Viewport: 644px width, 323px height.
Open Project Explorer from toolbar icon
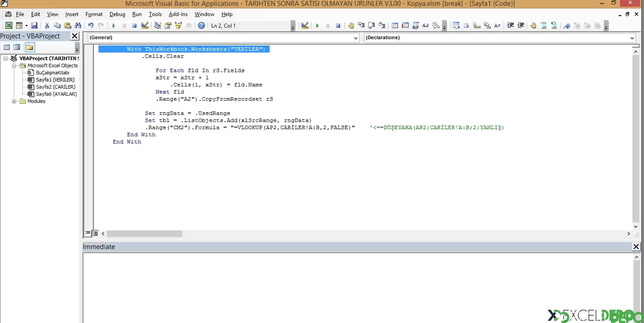(158, 26)
